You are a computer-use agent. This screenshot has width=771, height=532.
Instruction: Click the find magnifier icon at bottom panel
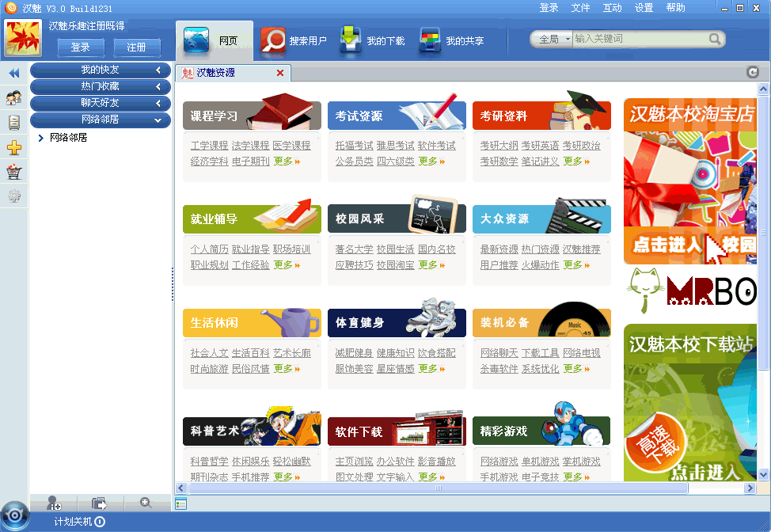click(x=146, y=503)
